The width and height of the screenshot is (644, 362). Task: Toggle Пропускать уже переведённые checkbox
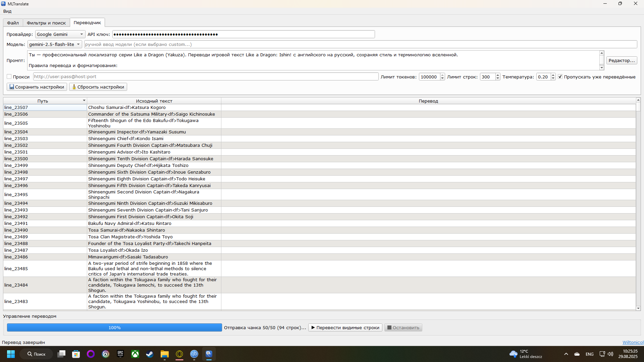tap(560, 77)
